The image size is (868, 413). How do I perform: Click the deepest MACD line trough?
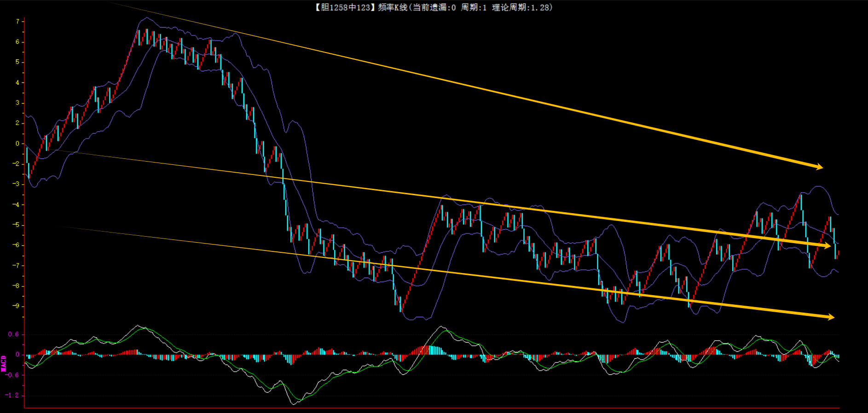click(x=294, y=403)
